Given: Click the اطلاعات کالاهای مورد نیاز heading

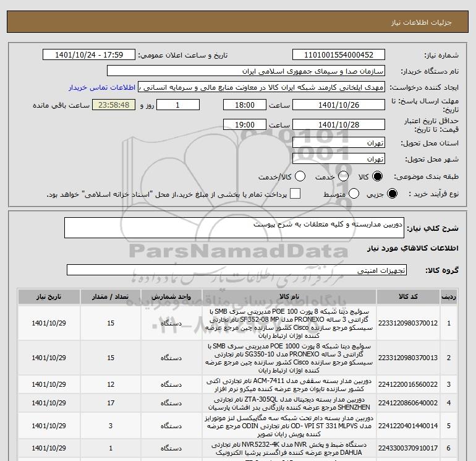Looking at the screenshot, I should [413, 248].
